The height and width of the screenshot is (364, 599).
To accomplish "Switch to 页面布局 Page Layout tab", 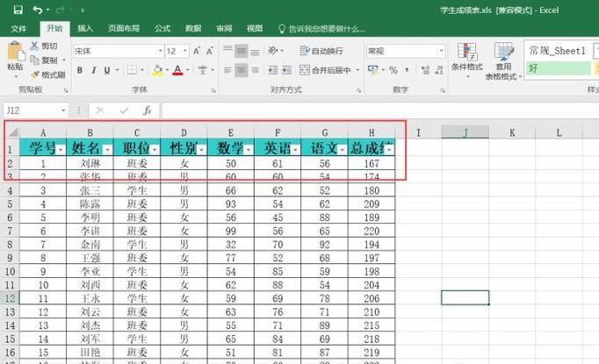I will tap(124, 29).
